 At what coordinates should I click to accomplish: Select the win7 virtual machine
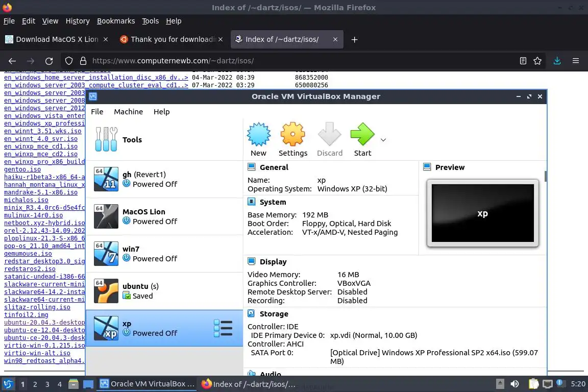point(164,254)
